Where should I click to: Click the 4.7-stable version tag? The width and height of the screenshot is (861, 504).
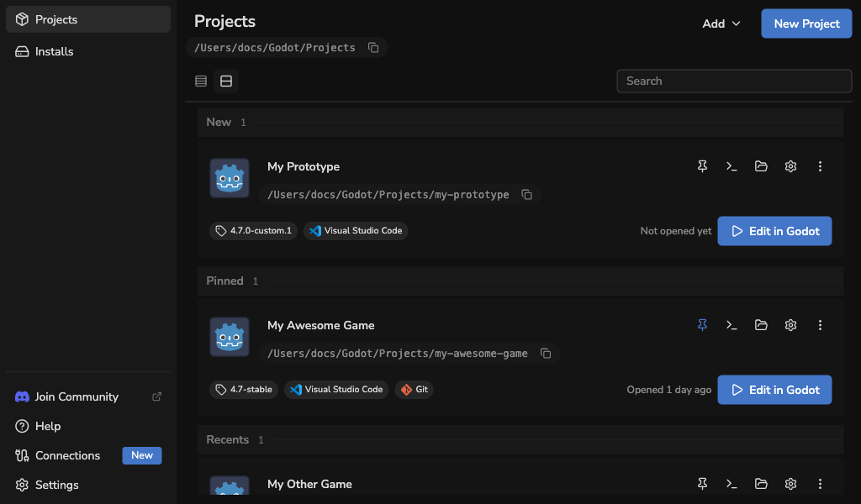point(244,390)
